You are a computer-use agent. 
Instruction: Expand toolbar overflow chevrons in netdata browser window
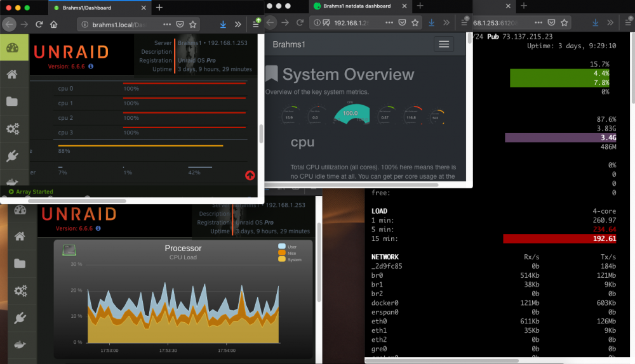pyautogui.click(x=446, y=23)
